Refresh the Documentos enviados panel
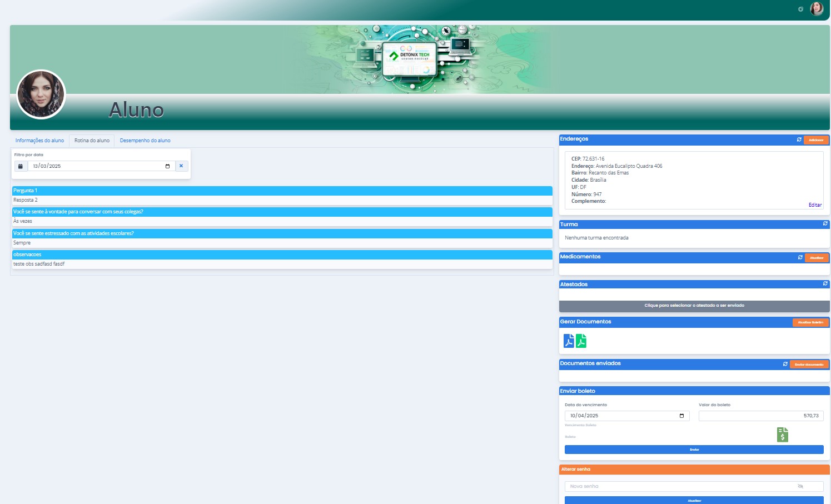Image resolution: width=831 pixels, height=504 pixels. [785, 364]
